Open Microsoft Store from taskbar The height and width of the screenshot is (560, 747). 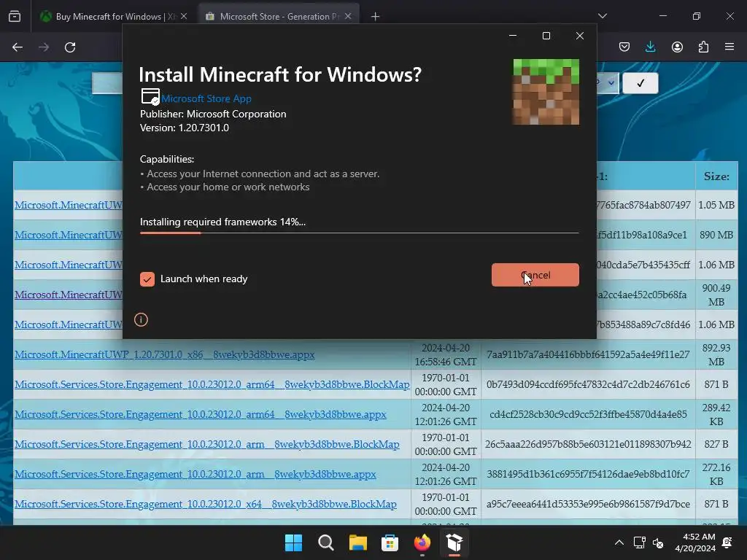click(x=390, y=542)
